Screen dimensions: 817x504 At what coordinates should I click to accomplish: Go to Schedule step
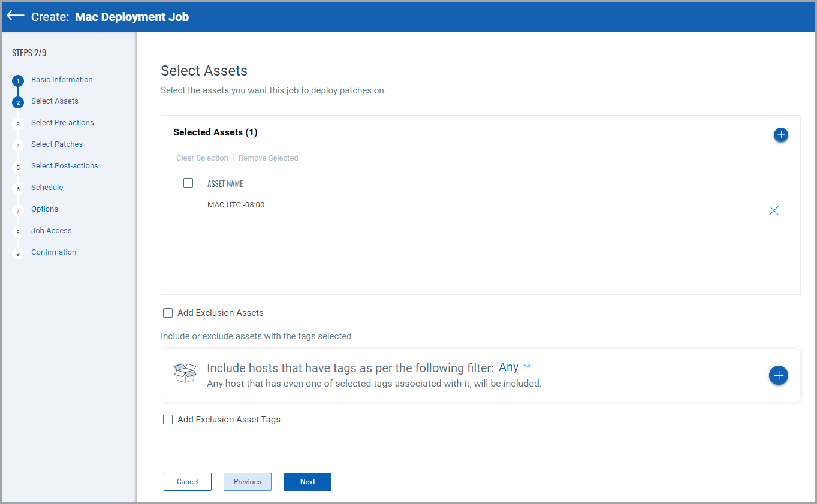47,188
